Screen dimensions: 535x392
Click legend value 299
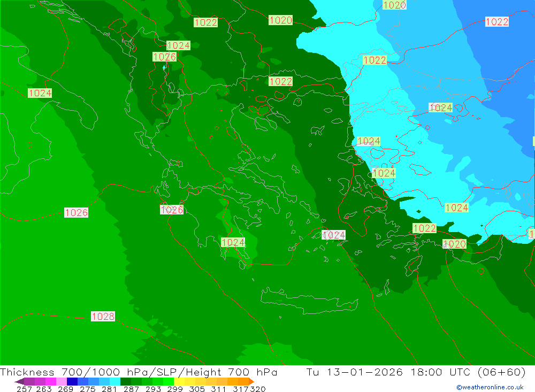175,389
